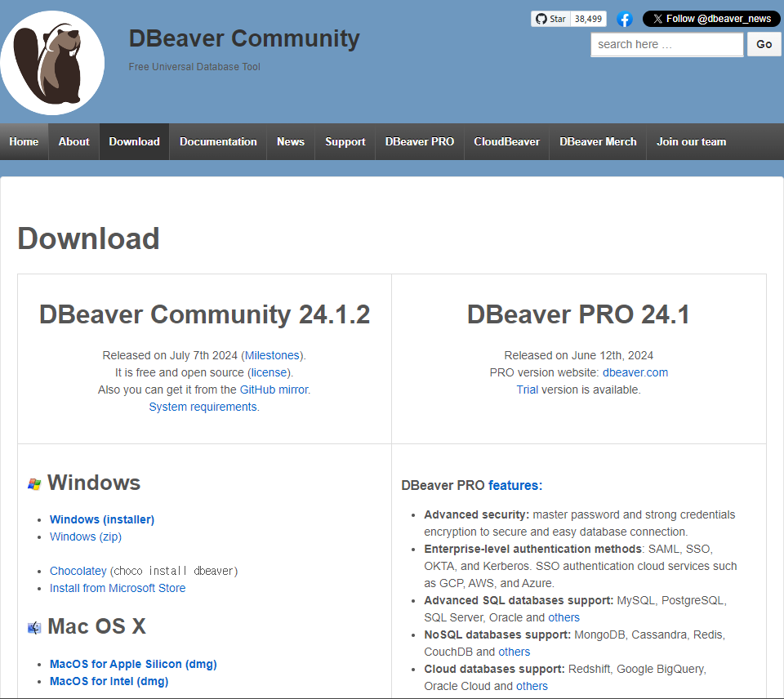The image size is (784, 699).
Task: Click the Released on June 12th, 2024 text
Action: pos(578,355)
